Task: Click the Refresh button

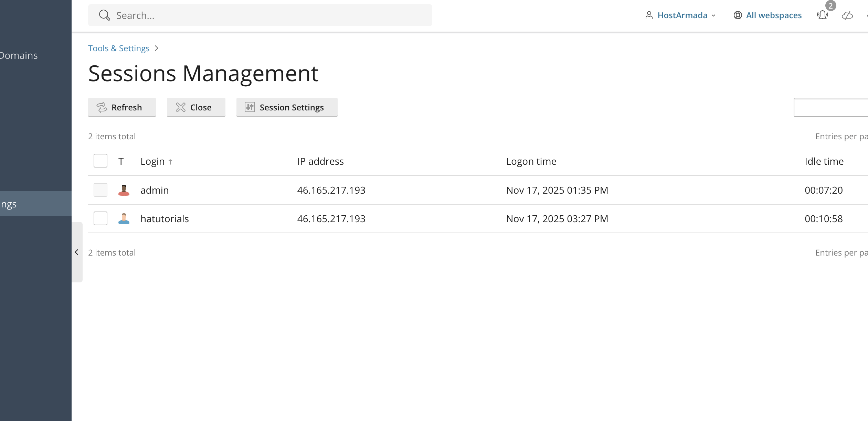Action: (x=122, y=107)
